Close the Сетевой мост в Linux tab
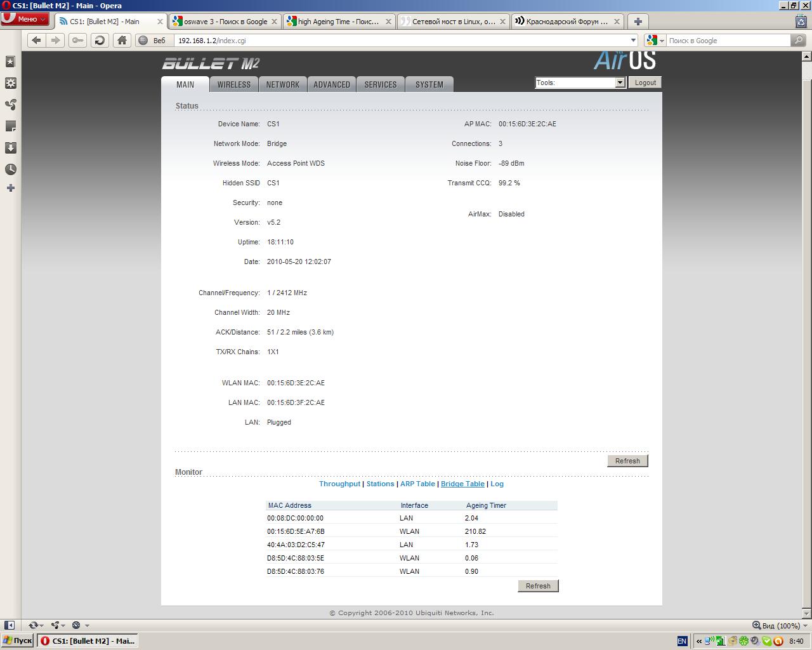 pos(502,21)
